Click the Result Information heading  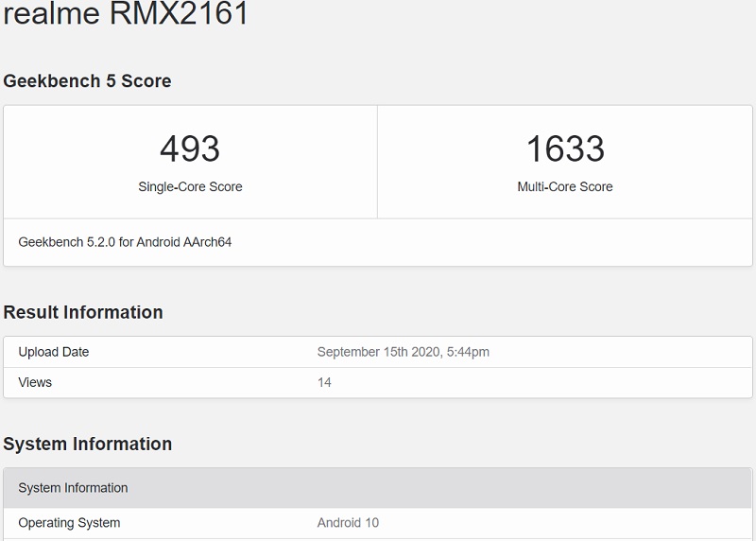coord(83,312)
